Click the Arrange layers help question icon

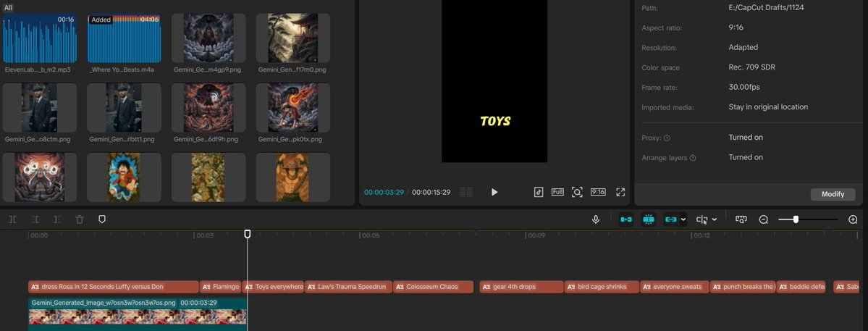point(693,158)
